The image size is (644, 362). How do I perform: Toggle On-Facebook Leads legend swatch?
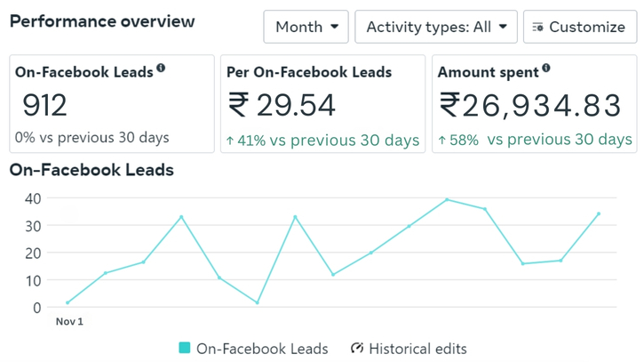[185, 349]
